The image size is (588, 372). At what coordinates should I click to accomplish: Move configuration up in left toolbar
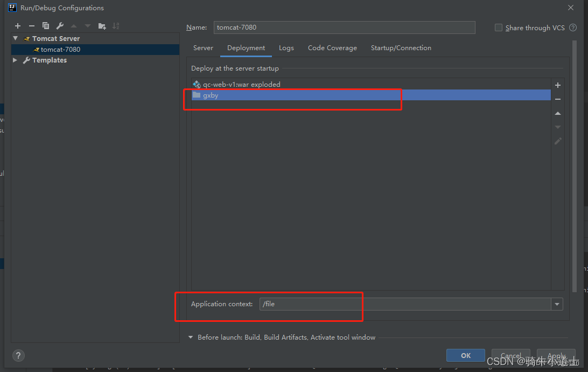(74, 26)
